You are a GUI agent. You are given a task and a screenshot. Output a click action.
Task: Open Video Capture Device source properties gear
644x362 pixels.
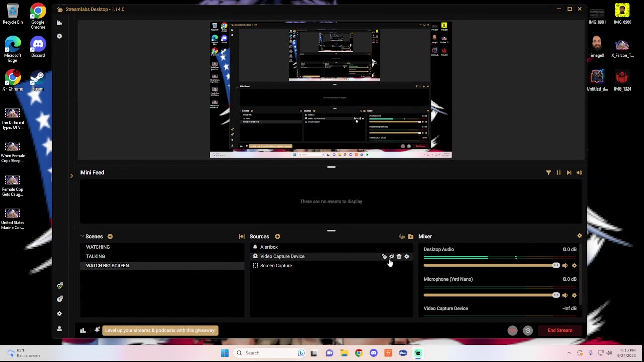(407, 257)
